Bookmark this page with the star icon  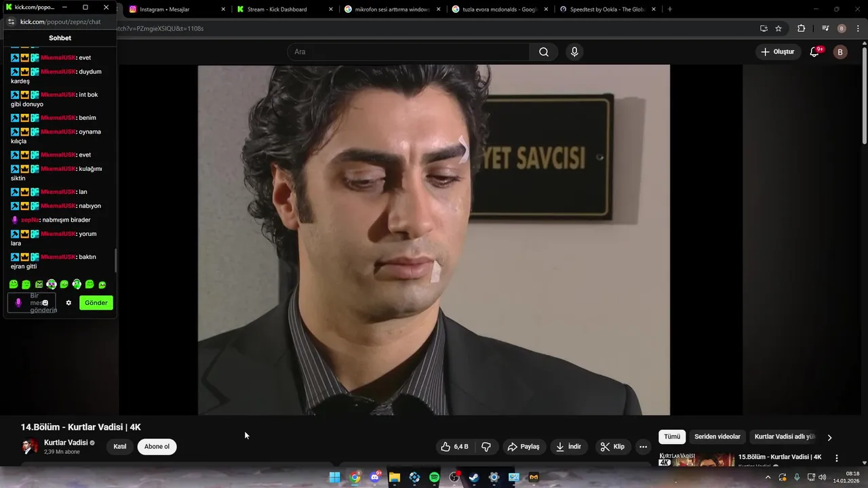(778, 28)
